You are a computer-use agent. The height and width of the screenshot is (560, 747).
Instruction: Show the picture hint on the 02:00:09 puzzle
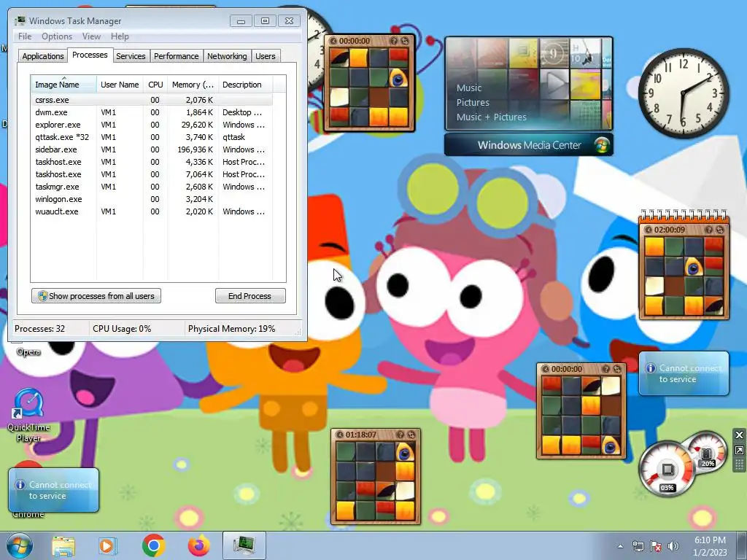(708, 230)
